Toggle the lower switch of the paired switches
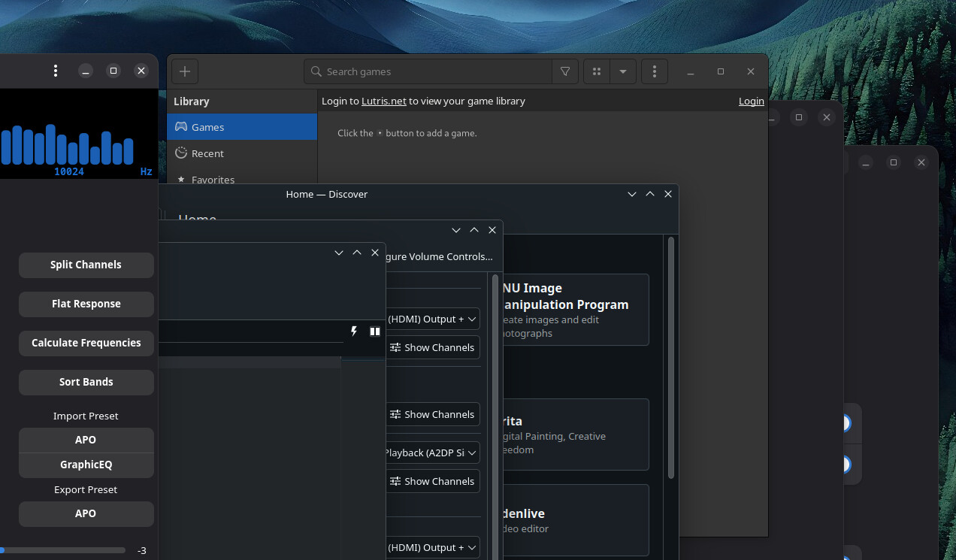Image resolution: width=956 pixels, height=560 pixels. [845, 465]
